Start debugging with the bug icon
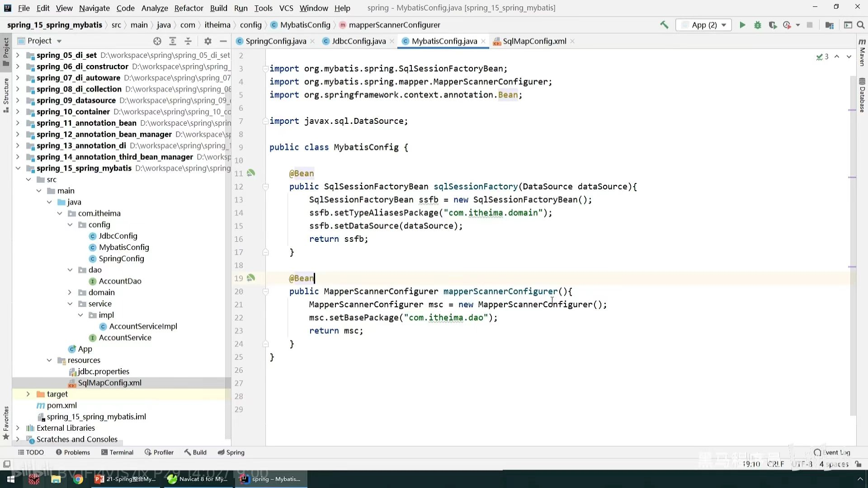 [758, 25]
